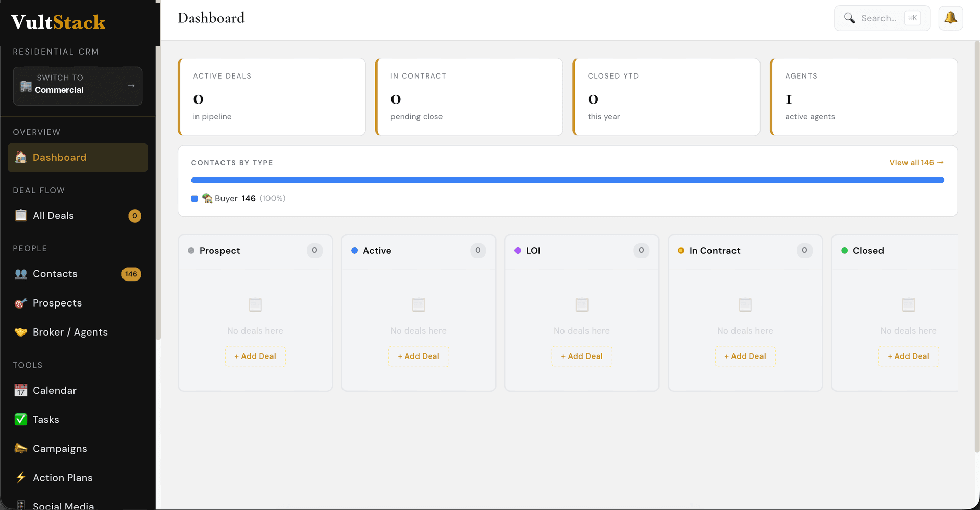Add Deal in Prospect column
Screen dimensions: 980x510
click(255, 356)
